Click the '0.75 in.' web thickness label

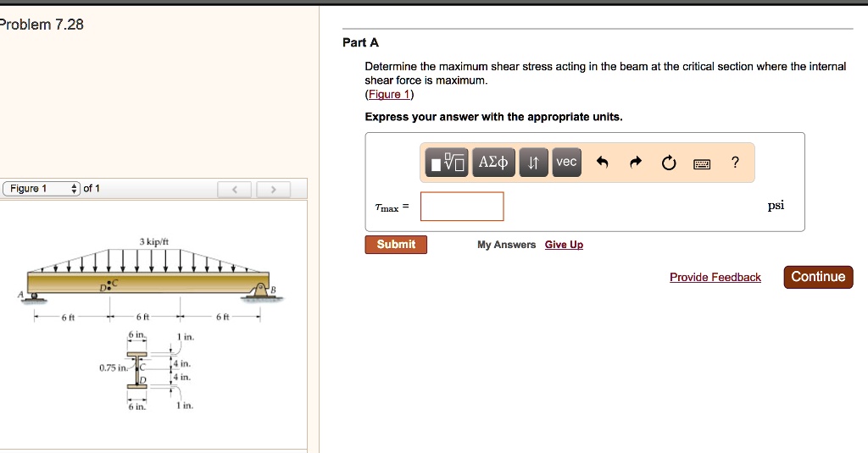tap(113, 367)
